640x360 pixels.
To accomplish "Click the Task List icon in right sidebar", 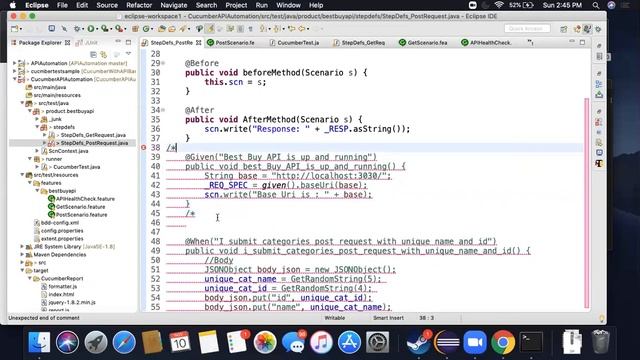I will click(x=599, y=56).
